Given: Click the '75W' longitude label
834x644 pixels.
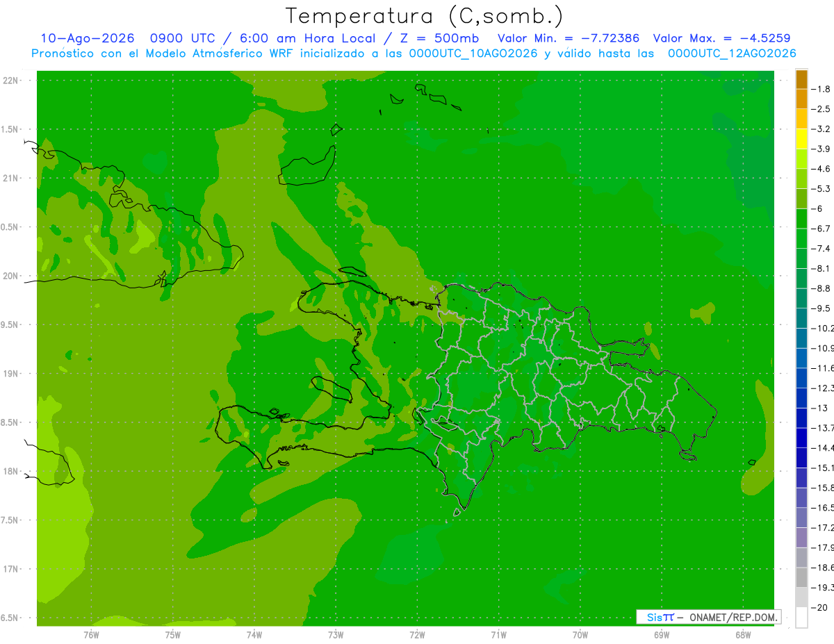Looking at the screenshot, I should click(173, 635).
